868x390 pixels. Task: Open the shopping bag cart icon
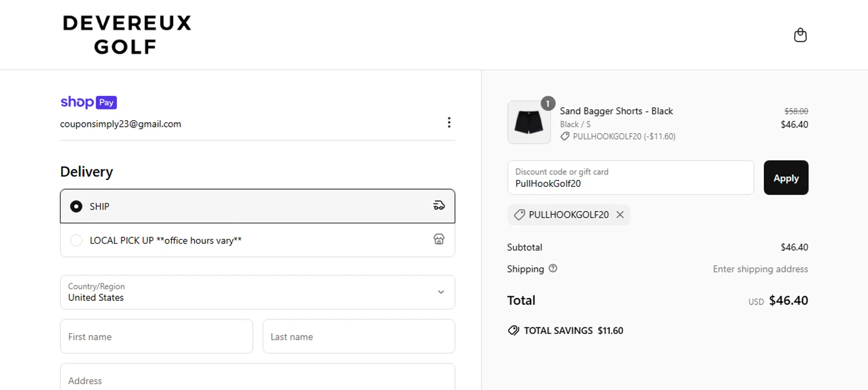click(x=800, y=35)
